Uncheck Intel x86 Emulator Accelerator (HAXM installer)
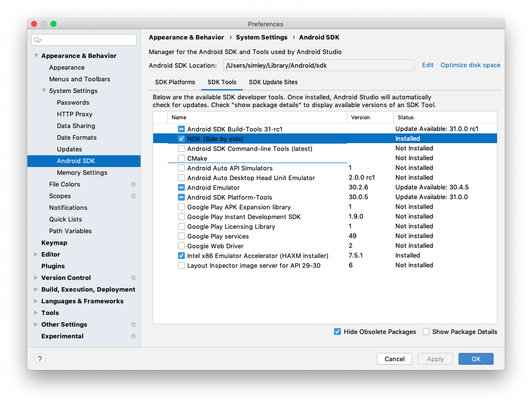Image resolution: width=532 pixels, height=406 pixels. pyautogui.click(x=181, y=256)
